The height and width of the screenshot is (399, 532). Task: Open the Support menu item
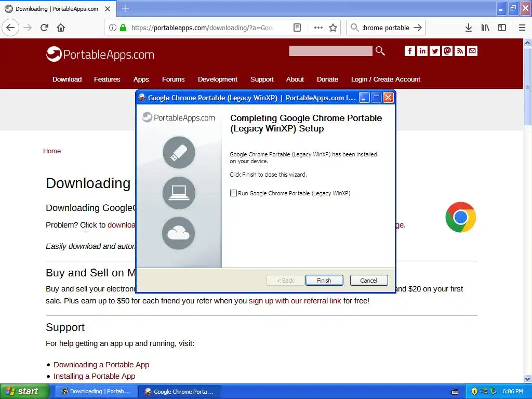262,79
